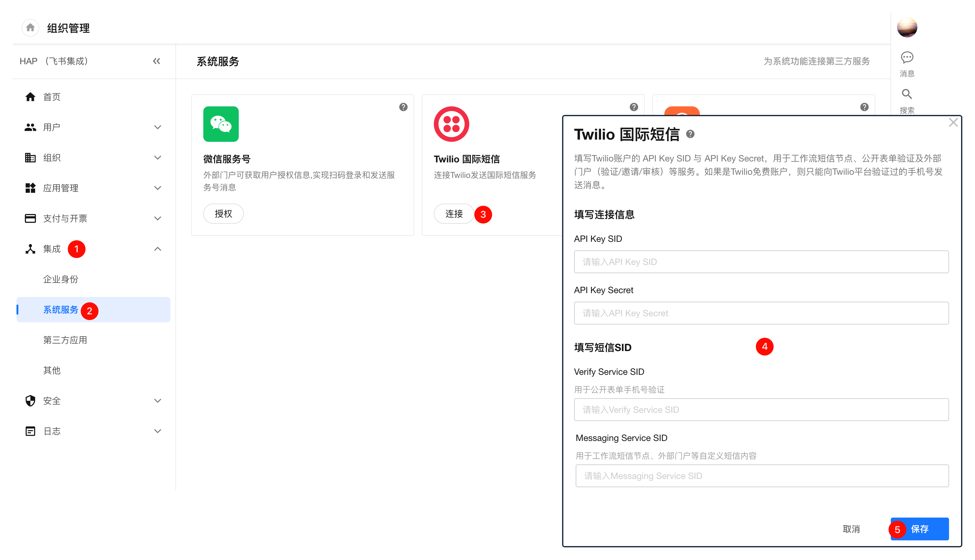Open the user avatar at top right
The height and width of the screenshot is (560, 975).
(x=907, y=28)
